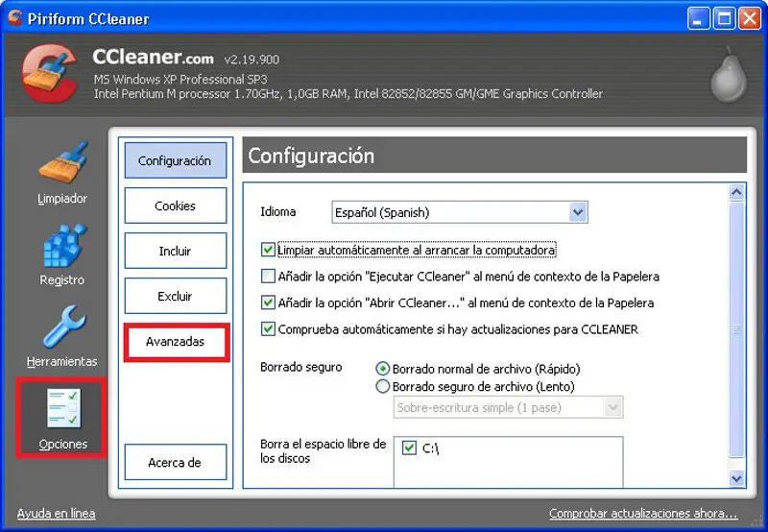Click the version text v2.19.900
The width and height of the screenshot is (768, 532).
[252, 60]
